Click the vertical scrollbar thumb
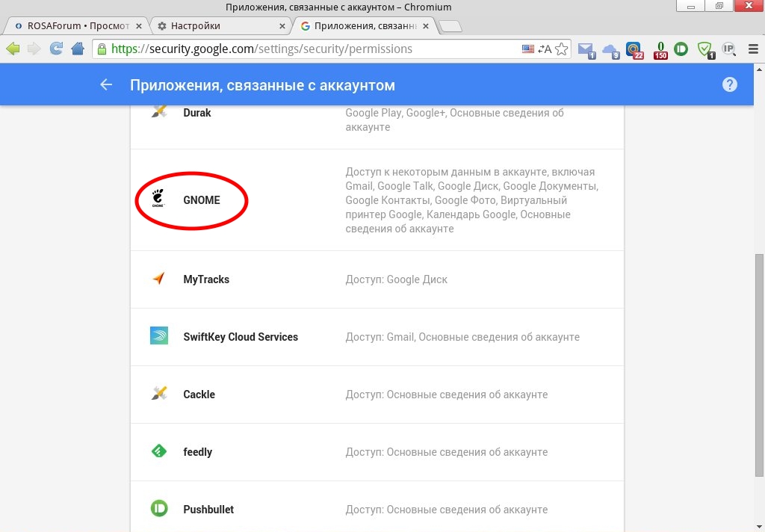Image resolution: width=765 pixels, height=532 pixels. 759,365
